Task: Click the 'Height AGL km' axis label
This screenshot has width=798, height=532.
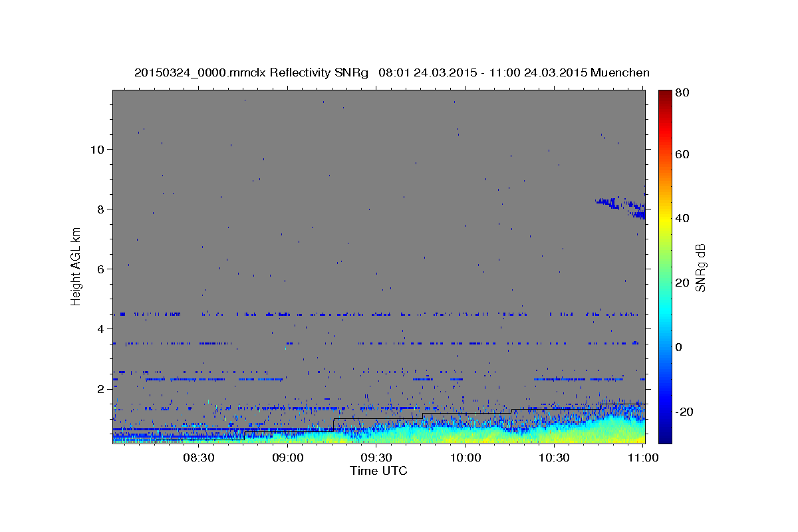Action: 76,266
